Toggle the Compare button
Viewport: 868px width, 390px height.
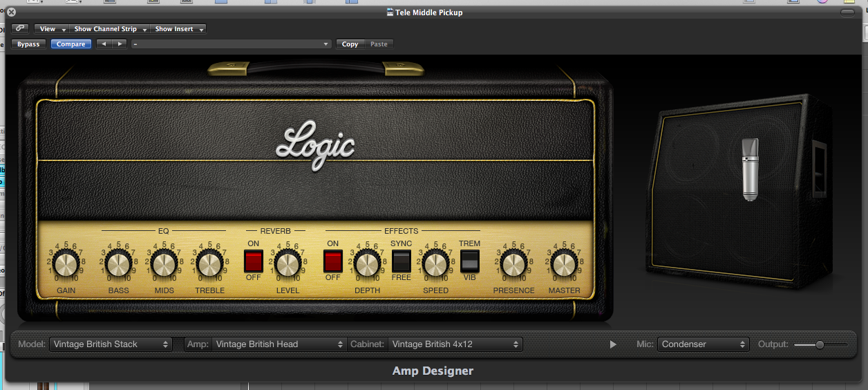pyautogui.click(x=71, y=44)
